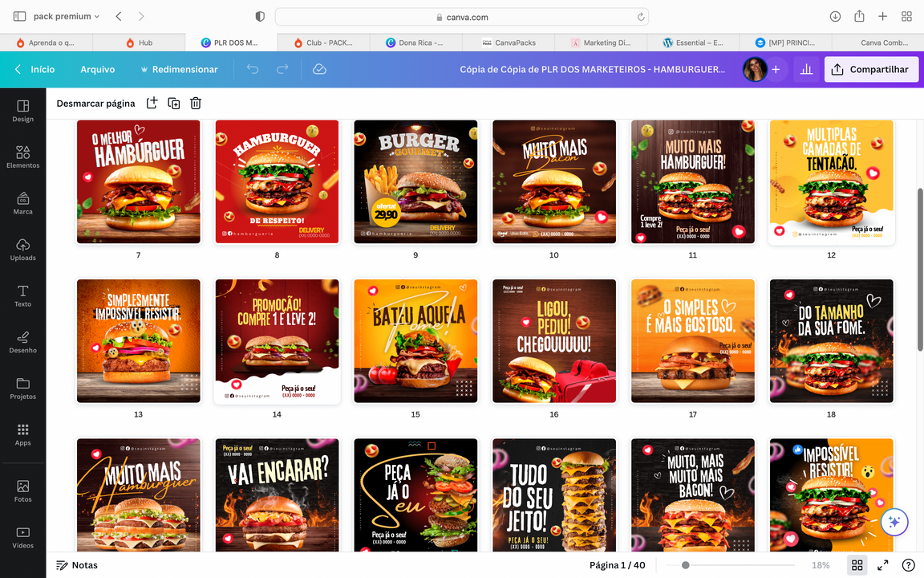Select page 9 Burger Gourmet thumbnail

click(415, 182)
